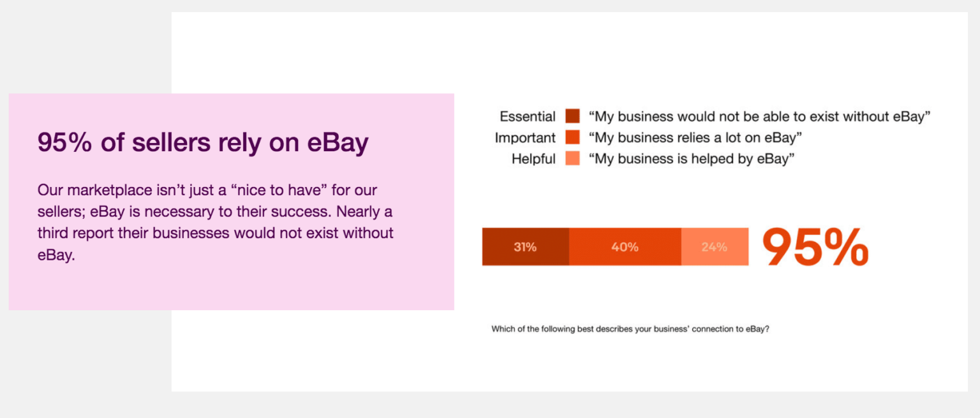980x418 pixels.
Task: Click the survey question caption below the chart
Action: click(630, 329)
